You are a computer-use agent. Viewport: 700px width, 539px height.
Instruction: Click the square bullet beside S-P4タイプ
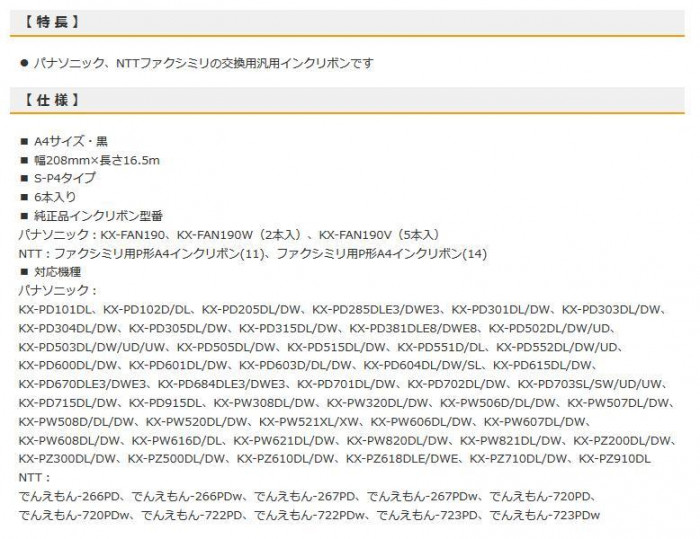(x=24, y=178)
